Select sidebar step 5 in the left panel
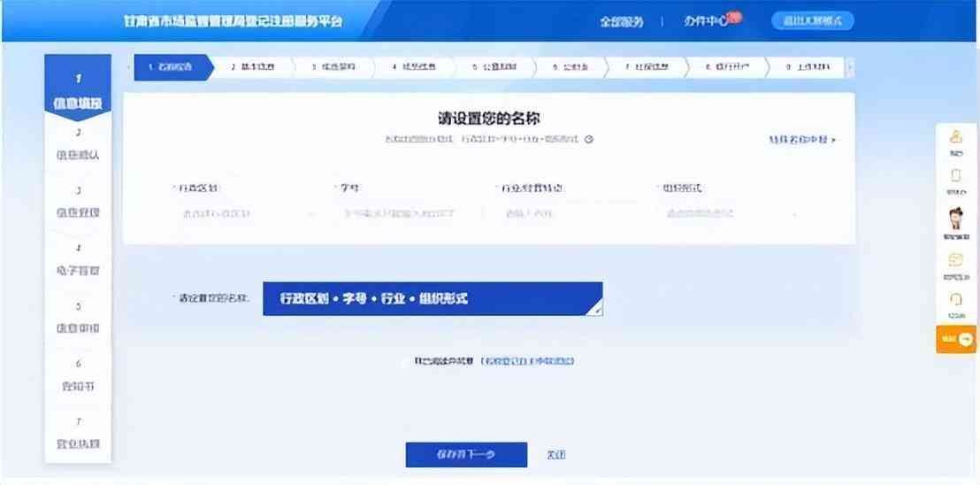This screenshot has height=485, width=980. click(78, 318)
